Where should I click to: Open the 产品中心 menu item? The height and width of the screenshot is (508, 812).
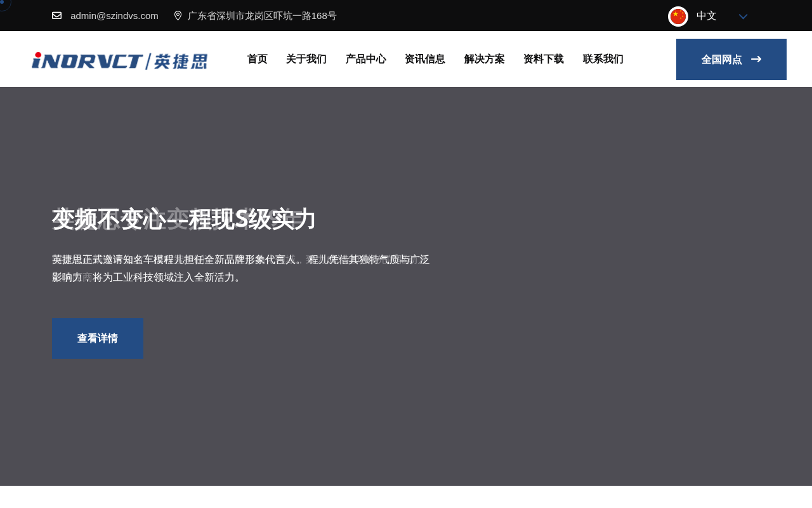366,59
